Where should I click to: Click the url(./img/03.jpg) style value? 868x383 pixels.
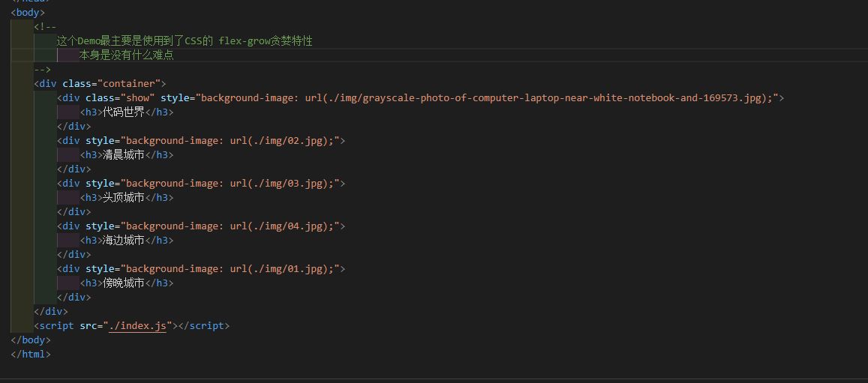pos(230,183)
